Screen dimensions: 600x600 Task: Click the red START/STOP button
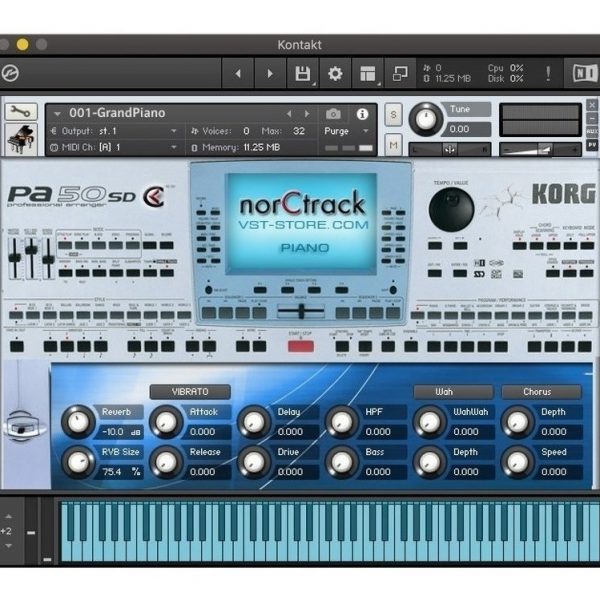pos(301,347)
